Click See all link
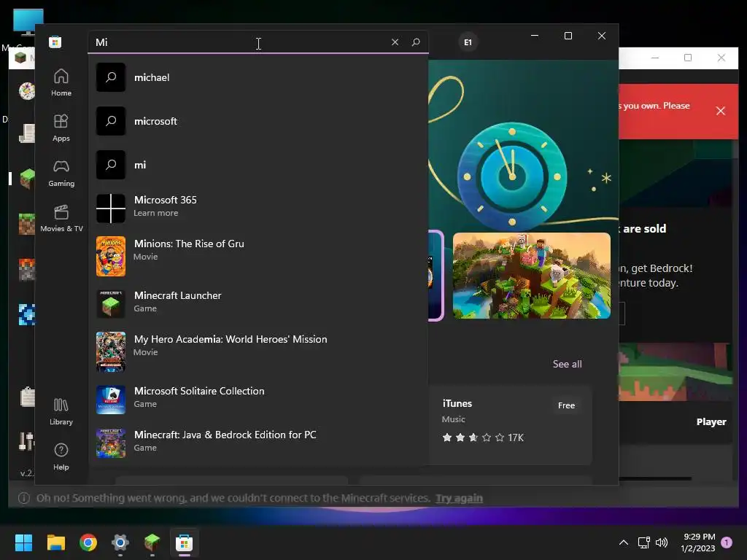This screenshot has height=560, width=747. click(x=567, y=364)
